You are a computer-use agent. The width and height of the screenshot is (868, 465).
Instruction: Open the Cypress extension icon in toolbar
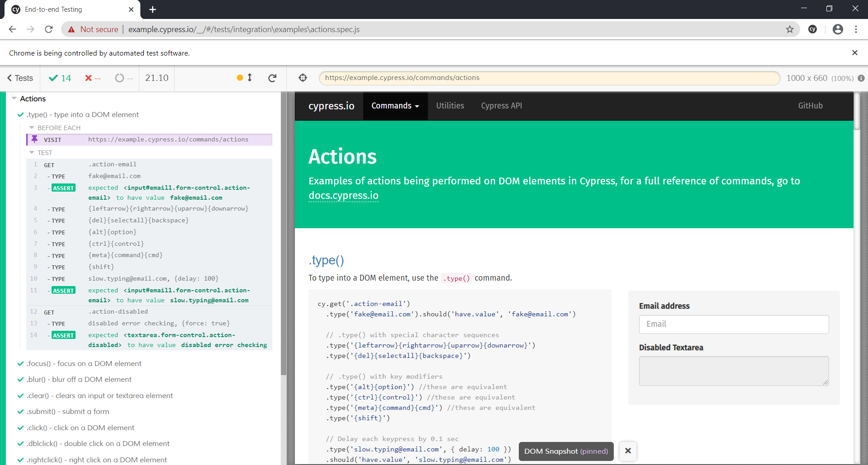[x=813, y=29]
